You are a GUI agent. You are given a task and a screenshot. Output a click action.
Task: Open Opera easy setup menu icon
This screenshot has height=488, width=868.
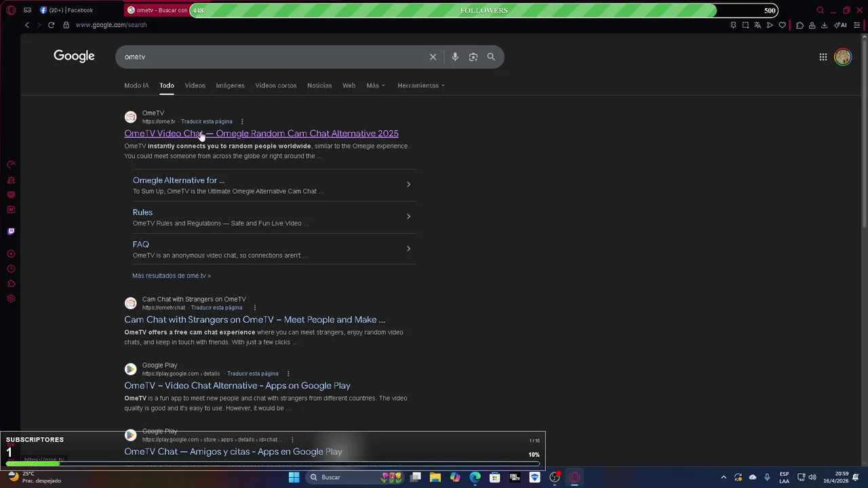click(x=856, y=25)
